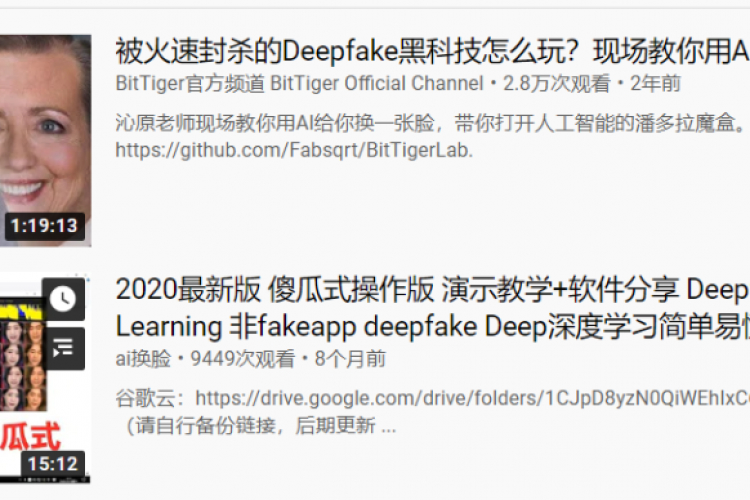
Task: Open the Deepfake黑科技 video thumbnail with smiling face
Action: (x=45, y=140)
